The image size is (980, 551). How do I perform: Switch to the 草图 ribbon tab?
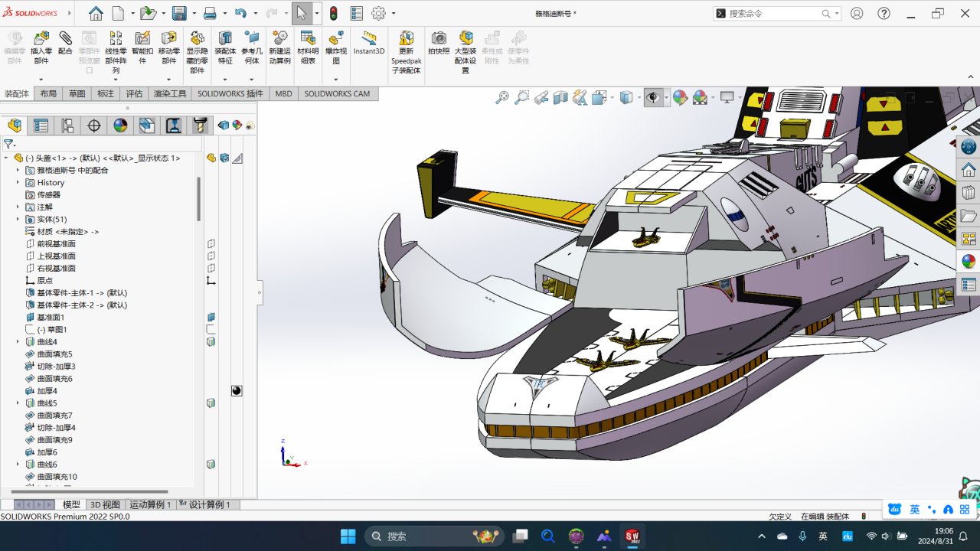point(77,93)
